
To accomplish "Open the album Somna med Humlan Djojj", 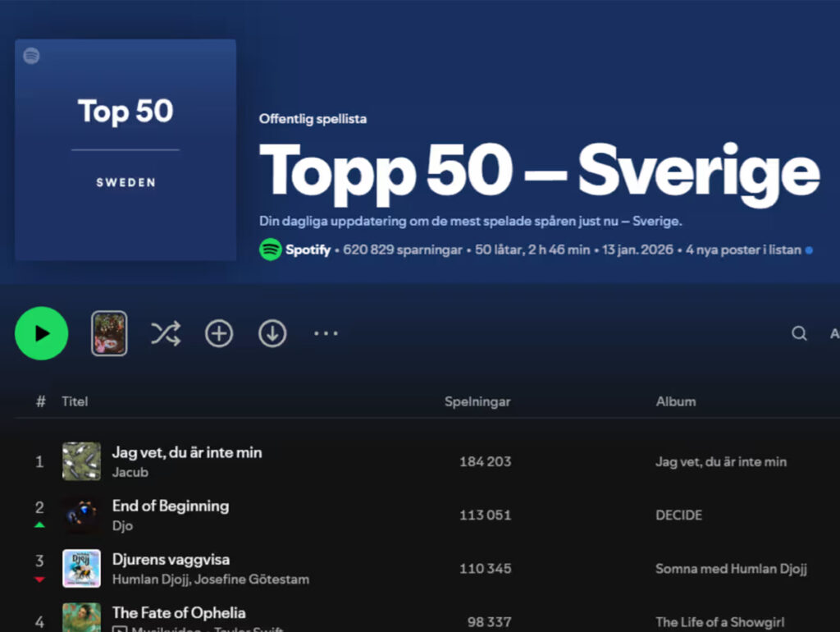I will (x=731, y=569).
